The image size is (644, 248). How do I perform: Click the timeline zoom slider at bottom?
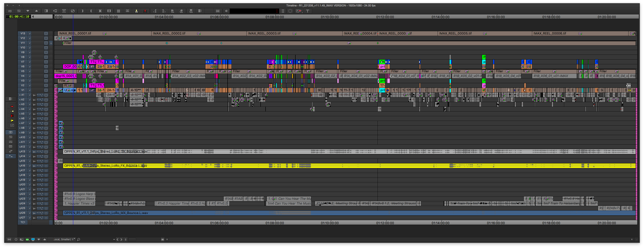point(132,240)
